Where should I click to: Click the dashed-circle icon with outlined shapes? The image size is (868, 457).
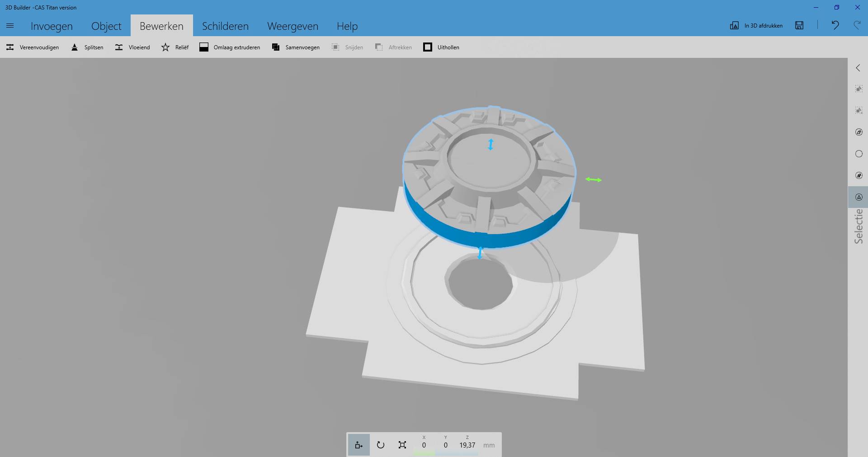pos(859,132)
